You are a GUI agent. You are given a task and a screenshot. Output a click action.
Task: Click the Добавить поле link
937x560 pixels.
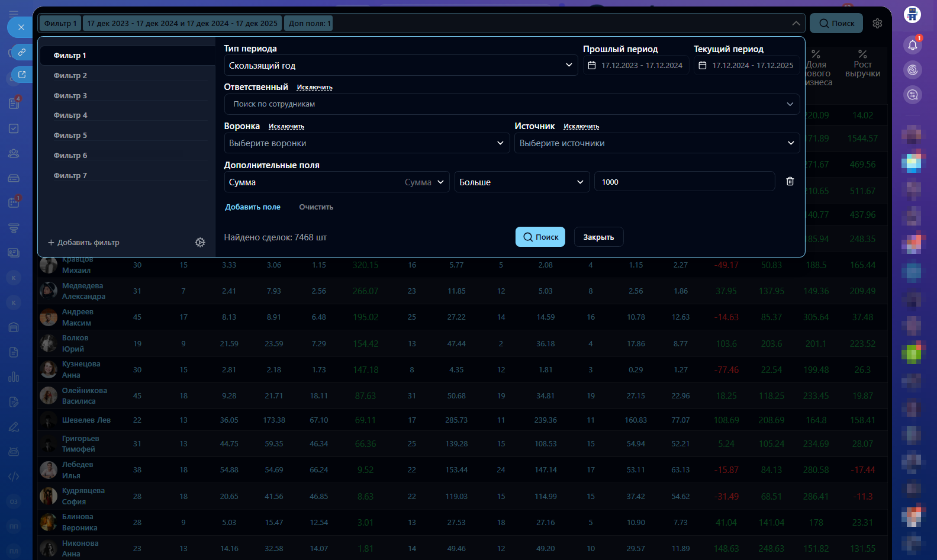coord(253,207)
